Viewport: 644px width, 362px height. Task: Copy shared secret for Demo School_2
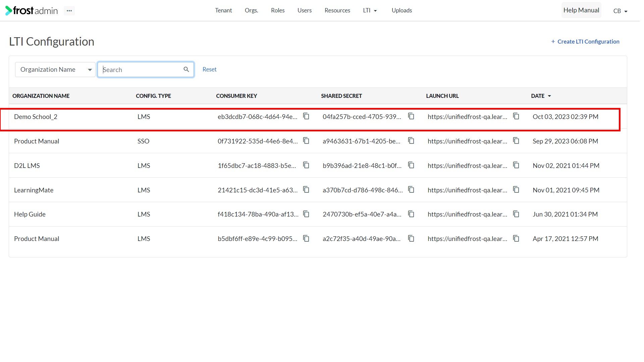point(411,116)
